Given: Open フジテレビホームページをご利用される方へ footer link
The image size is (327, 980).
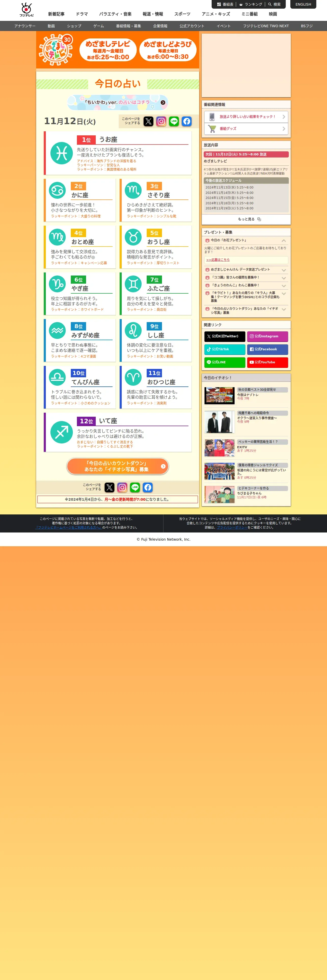Looking at the screenshot, I should [68, 527].
